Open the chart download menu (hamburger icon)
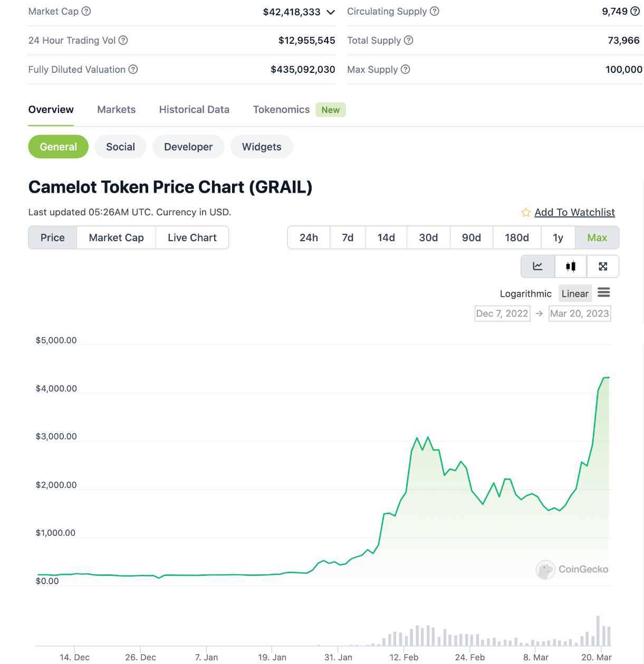644x664 pixels. coord(603,292)
